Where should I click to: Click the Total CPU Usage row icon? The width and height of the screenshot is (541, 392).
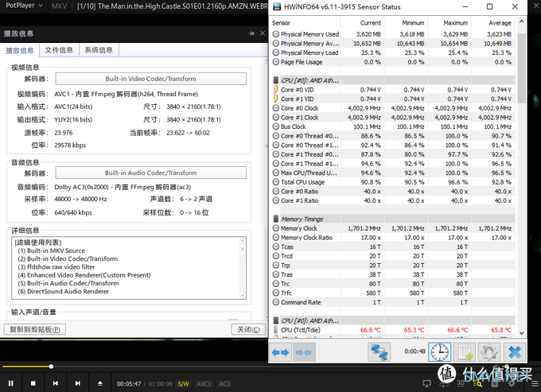pyautogui.click(x=276, y=182)
